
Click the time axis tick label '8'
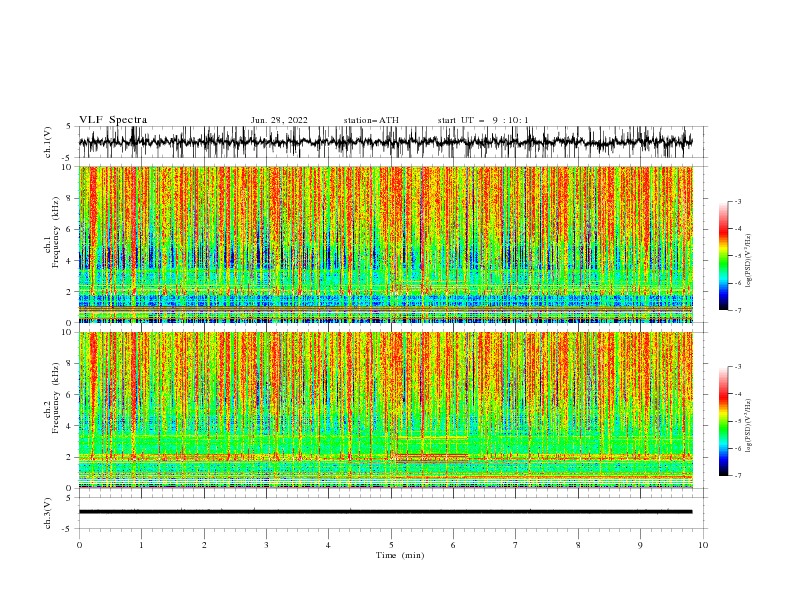(x=578, y=545)
